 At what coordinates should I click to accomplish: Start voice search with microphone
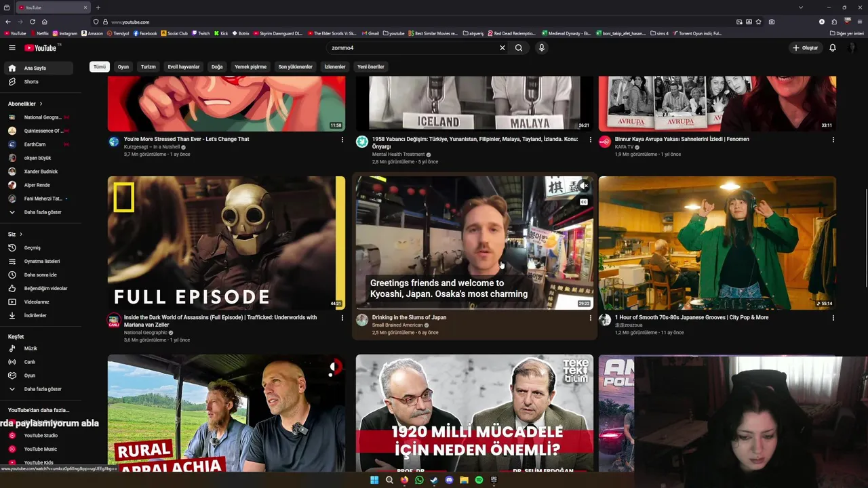click(541, 48)
